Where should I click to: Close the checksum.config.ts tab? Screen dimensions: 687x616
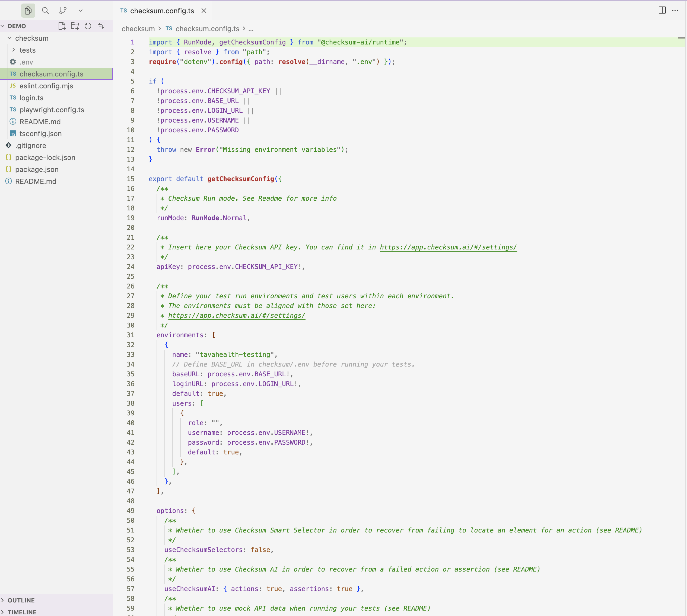click(x=204, y=11)
